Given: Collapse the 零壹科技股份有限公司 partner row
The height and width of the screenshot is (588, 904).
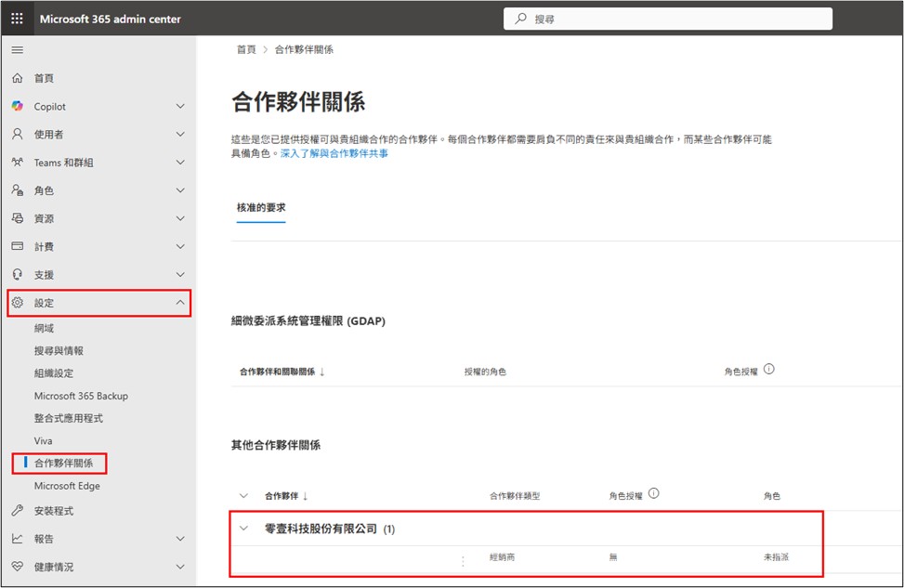Looking at the screenshot, I should tap(242, 527).
